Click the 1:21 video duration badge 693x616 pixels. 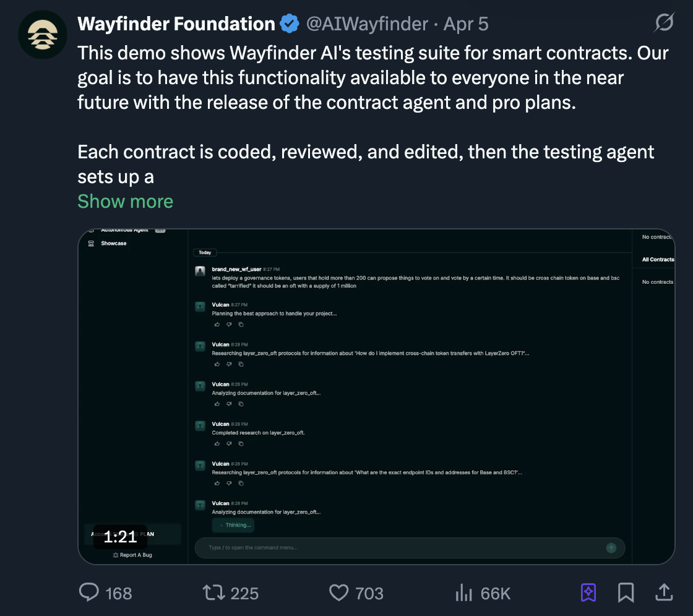(120, 537)
